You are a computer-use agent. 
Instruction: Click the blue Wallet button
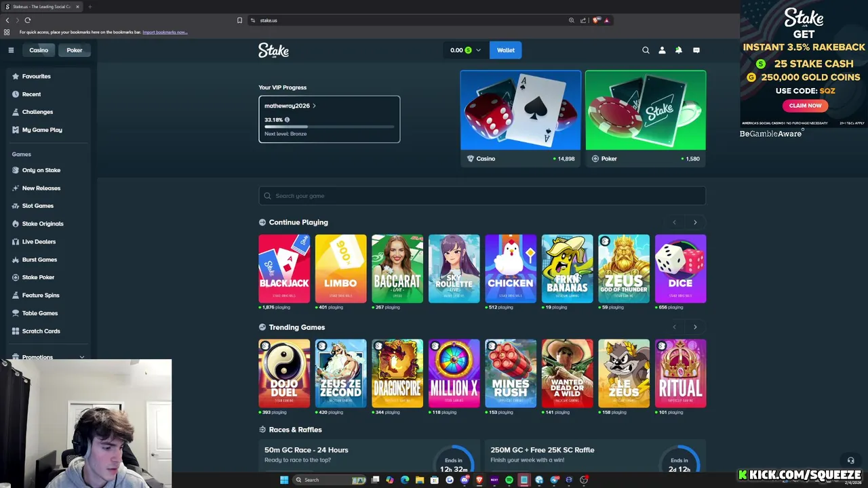click(506, 50)
